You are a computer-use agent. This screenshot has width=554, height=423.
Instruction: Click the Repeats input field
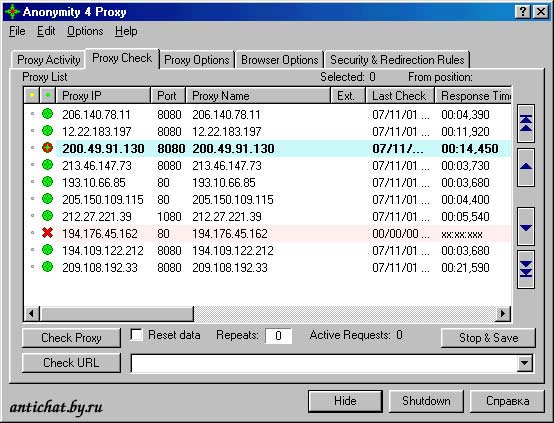point(278,335)
